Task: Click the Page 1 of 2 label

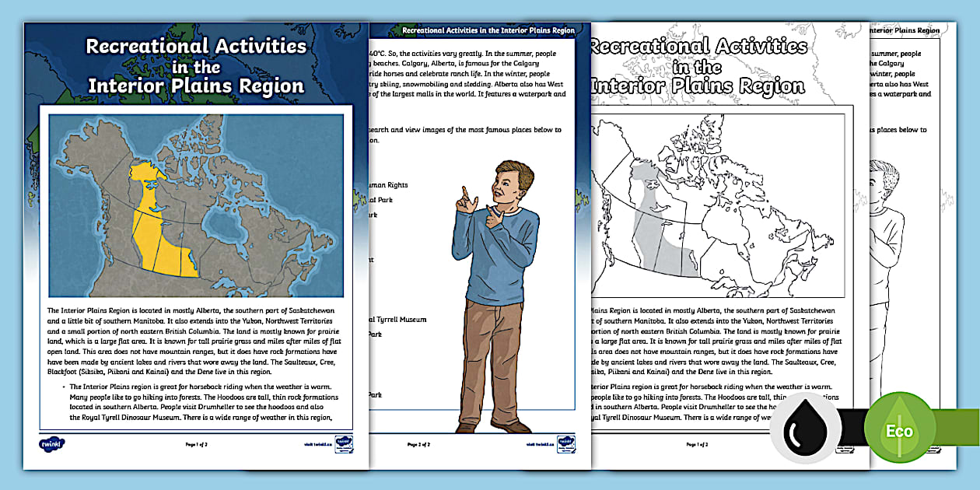Action: (198, 443)
